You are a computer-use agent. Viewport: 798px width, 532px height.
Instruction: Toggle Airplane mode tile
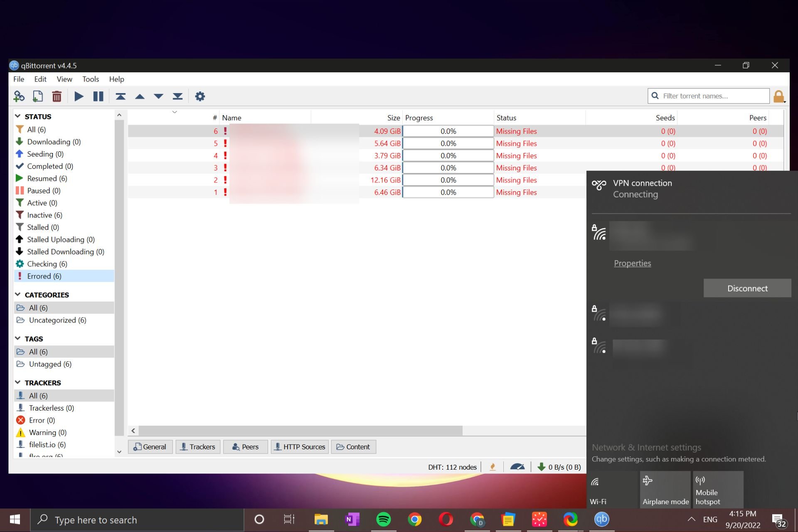(x=665, y=490)
